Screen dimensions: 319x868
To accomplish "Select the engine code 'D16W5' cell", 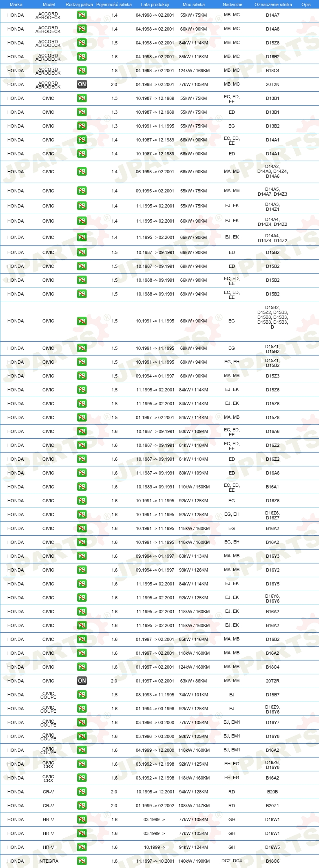I will 272,847.
